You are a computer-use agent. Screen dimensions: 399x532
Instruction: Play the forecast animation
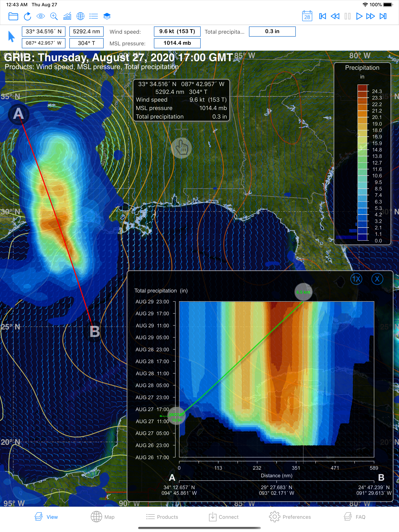[359, 16]
